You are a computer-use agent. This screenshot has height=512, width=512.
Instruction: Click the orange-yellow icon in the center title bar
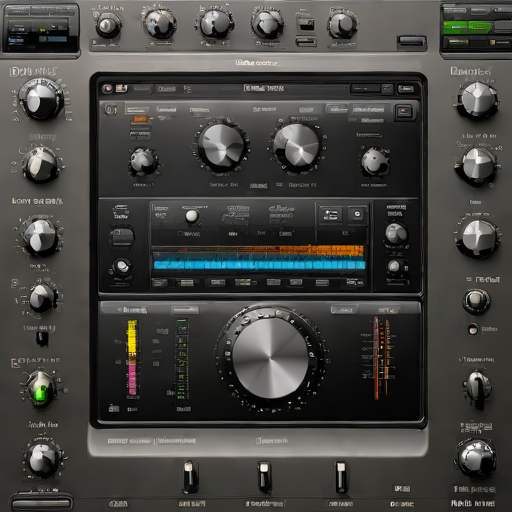pyautogui.click(x=121, y=88)
